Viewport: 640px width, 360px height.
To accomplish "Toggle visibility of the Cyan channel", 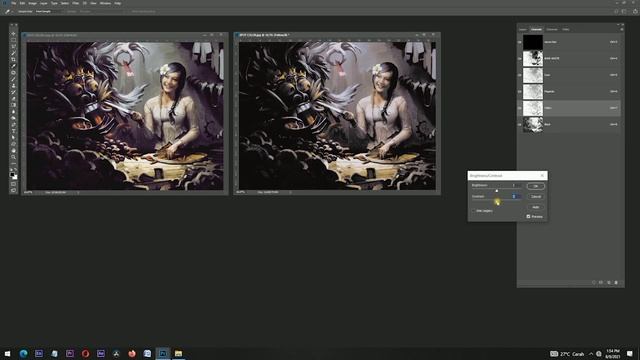I will [520, 75].
